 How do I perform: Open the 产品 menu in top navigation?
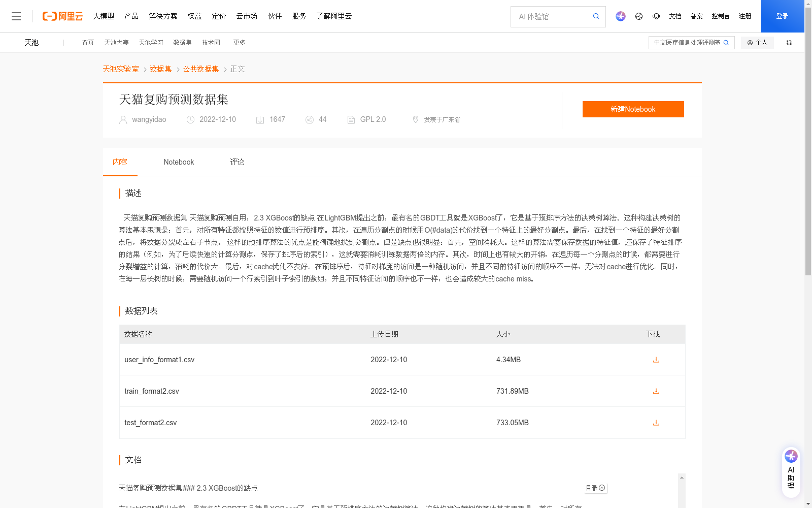click(x=131, y=16)
